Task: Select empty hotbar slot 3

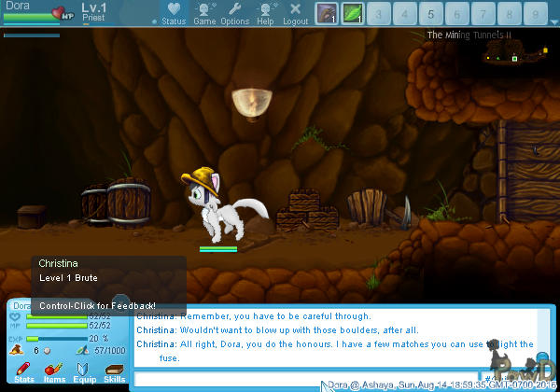Action: coord(378,13)
